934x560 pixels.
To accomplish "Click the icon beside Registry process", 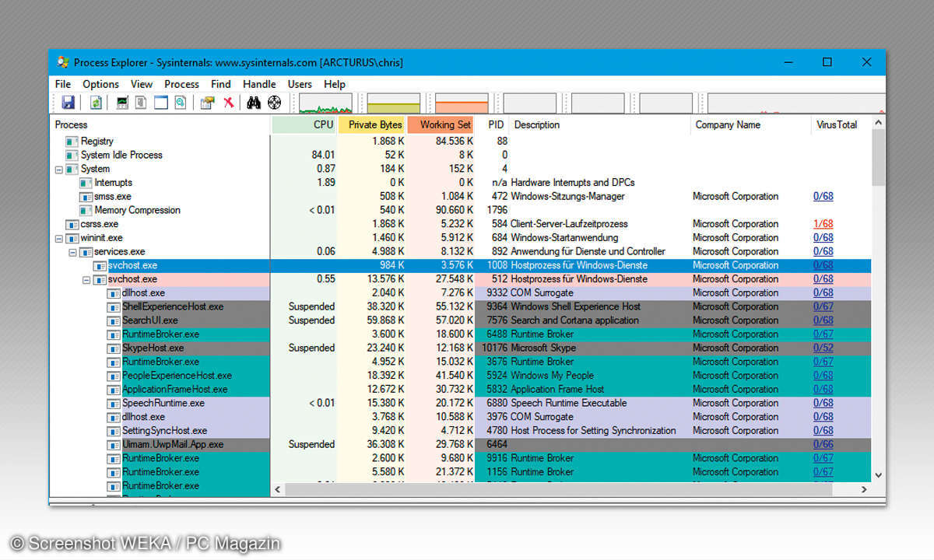I will coord(72,142).
